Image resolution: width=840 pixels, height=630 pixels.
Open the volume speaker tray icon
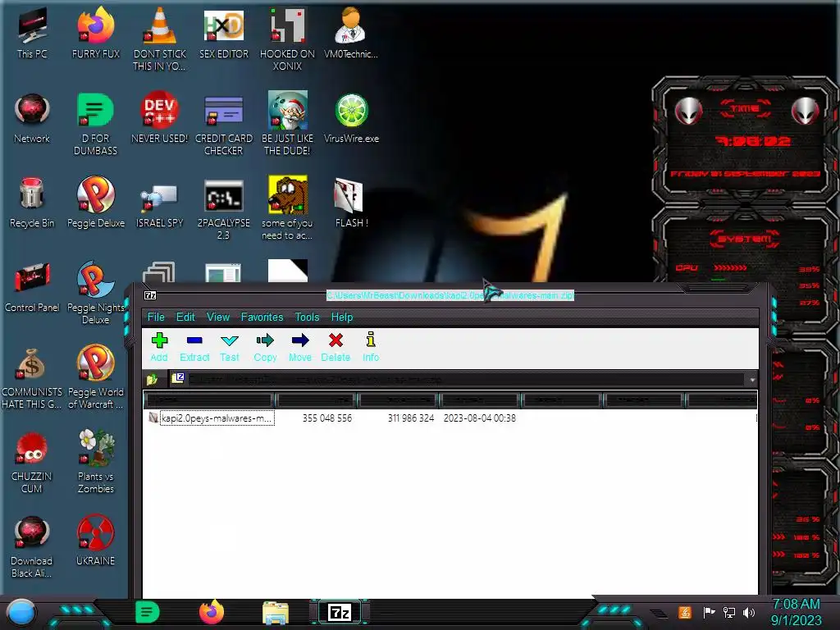[749, 612]
